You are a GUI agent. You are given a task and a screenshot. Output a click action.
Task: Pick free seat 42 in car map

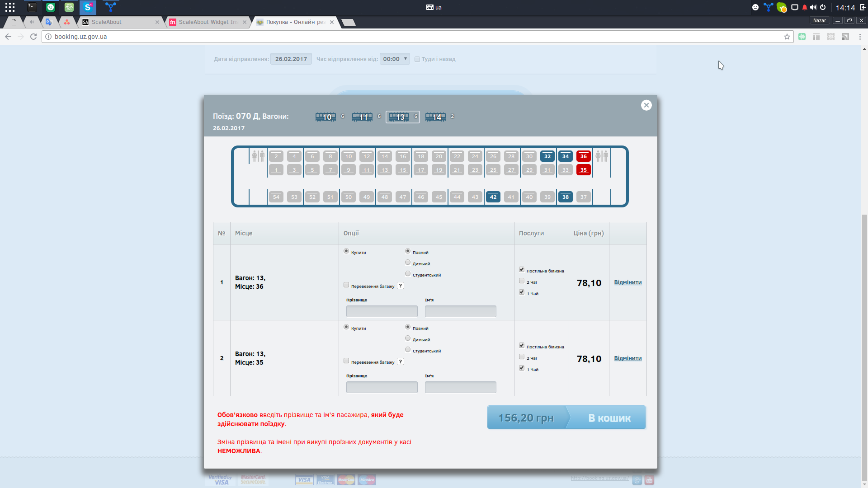(x=493, y=197)
